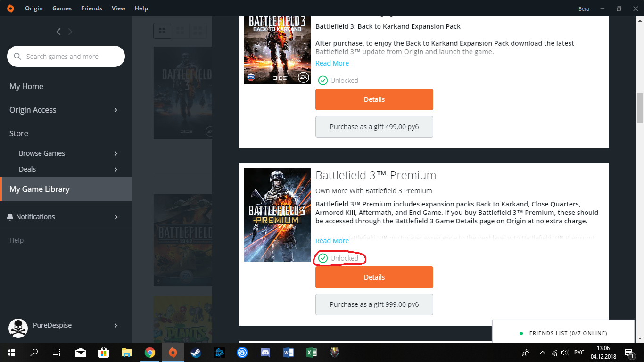Click Details for Battlefield 3 Premium
Image resolution: width=644 pixels, height=362 pixels.
374,277
